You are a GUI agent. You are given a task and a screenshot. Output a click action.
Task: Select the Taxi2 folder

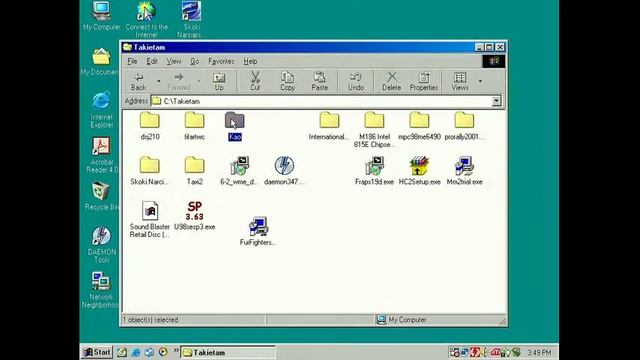point(194,171)
